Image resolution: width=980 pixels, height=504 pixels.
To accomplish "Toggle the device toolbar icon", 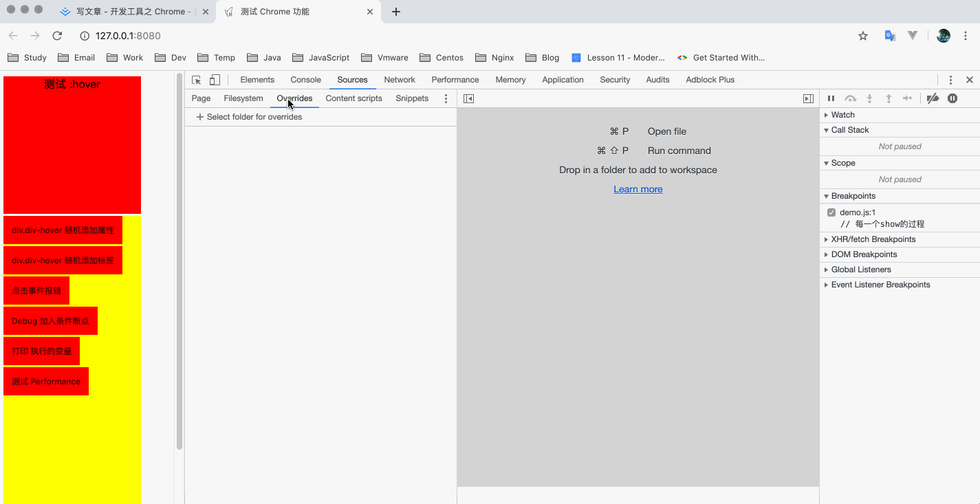I will (x=215, y=80).
